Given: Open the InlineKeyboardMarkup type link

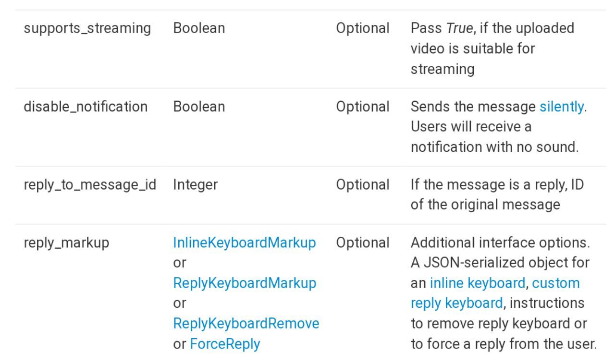Looking at the screenshot, I should coord(245,243).
